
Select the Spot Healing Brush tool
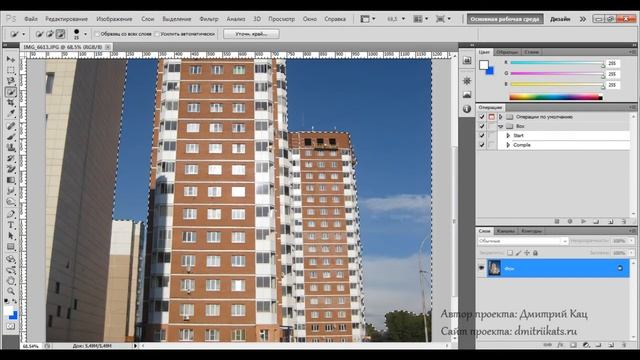(11, 126)
